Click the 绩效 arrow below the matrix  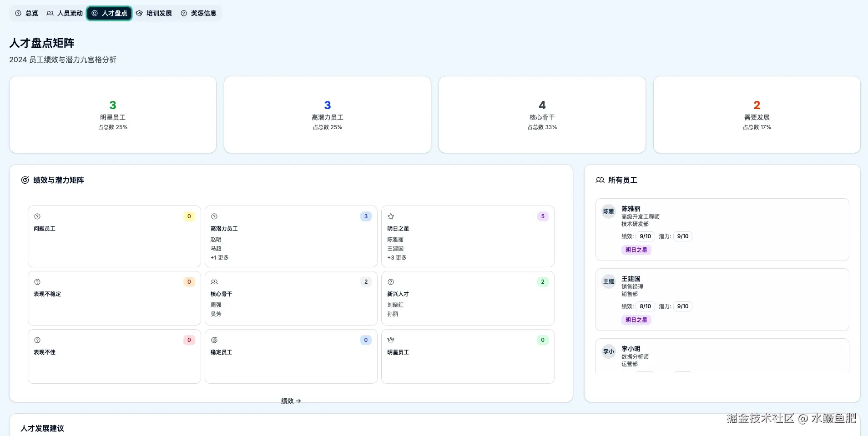coord(291,401)
